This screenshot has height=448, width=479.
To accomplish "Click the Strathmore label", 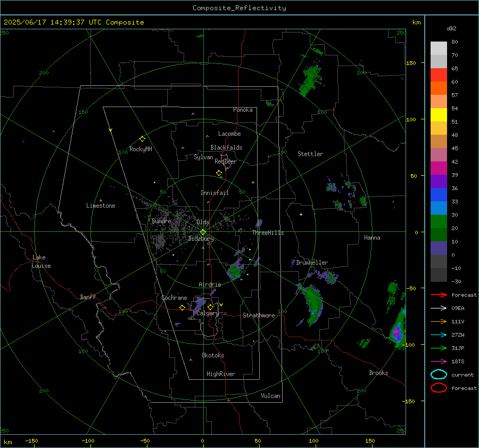I will click(259, 315).
